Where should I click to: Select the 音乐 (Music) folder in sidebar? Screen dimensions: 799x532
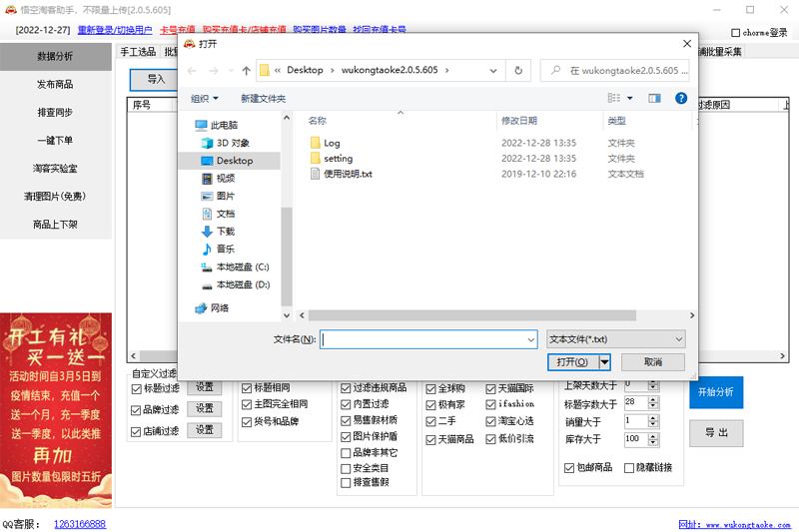pos(225,249)
